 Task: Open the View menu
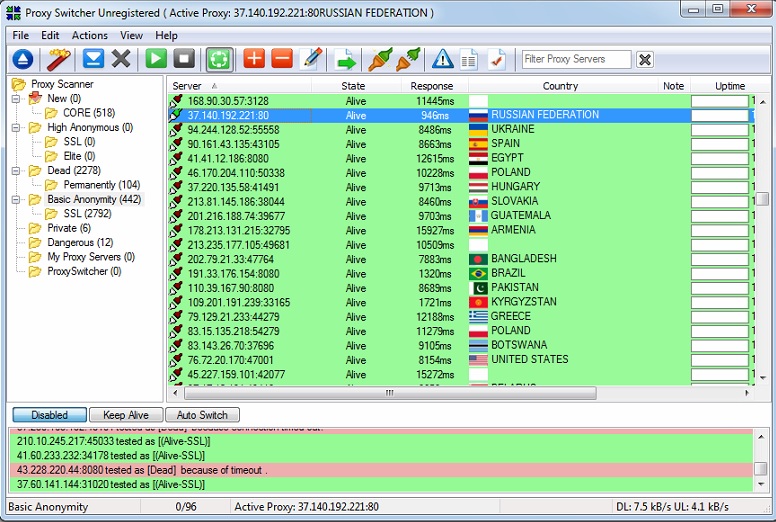click(x=131, y=36)
